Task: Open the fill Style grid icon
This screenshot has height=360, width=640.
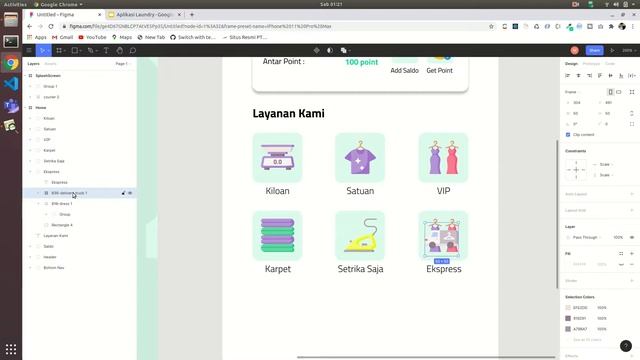Action: [621, 254]
